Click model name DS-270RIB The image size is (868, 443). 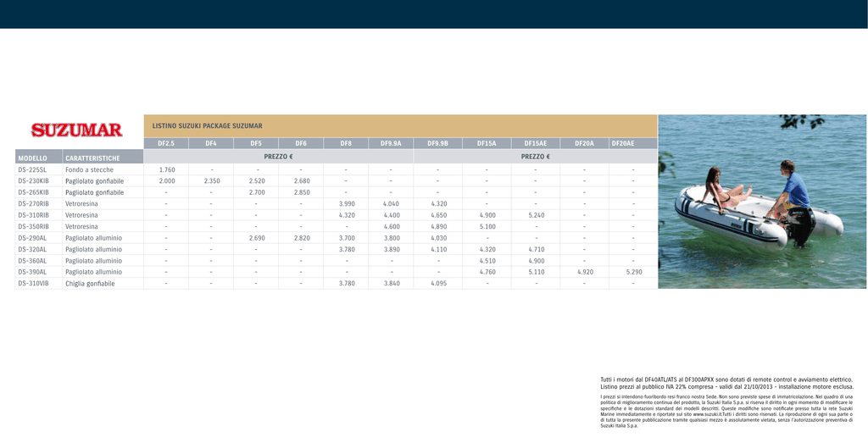33,203
